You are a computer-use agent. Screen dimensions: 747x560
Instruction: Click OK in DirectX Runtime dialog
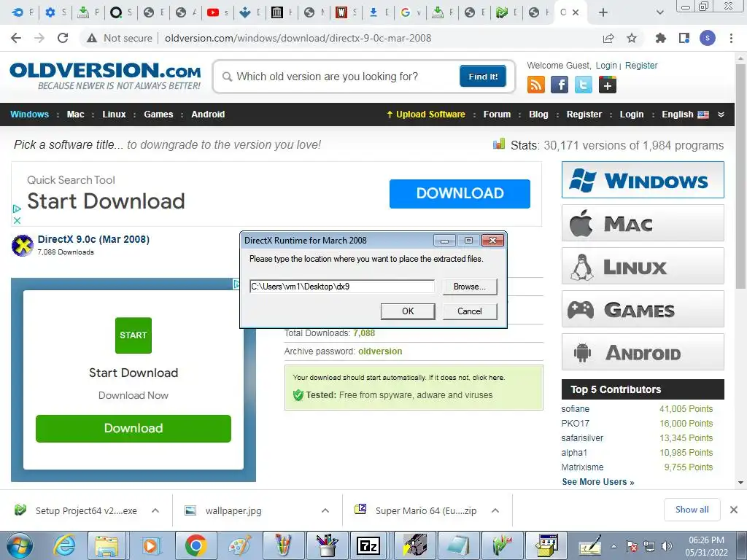pyautogui.click(x=408, y=311)
